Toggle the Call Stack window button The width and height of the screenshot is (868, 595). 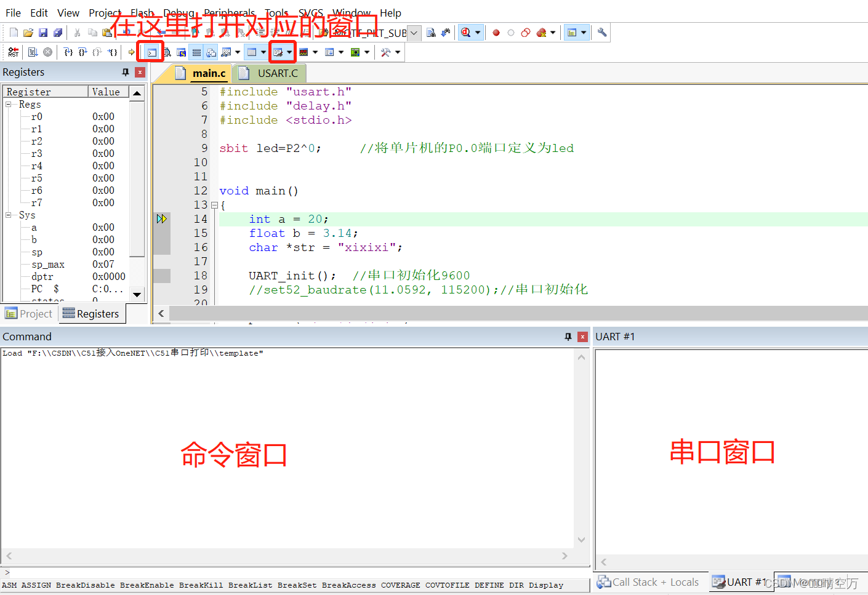tap(211, 52)
